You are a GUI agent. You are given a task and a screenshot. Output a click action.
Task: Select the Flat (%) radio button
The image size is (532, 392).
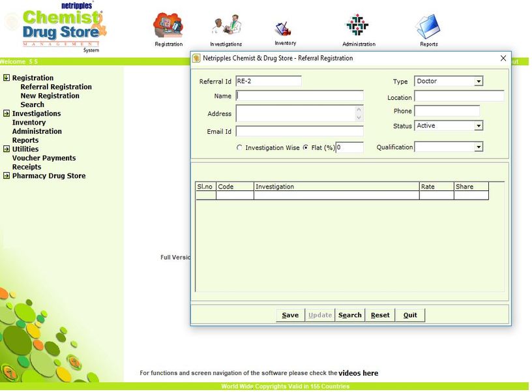(x=306, y=147)
